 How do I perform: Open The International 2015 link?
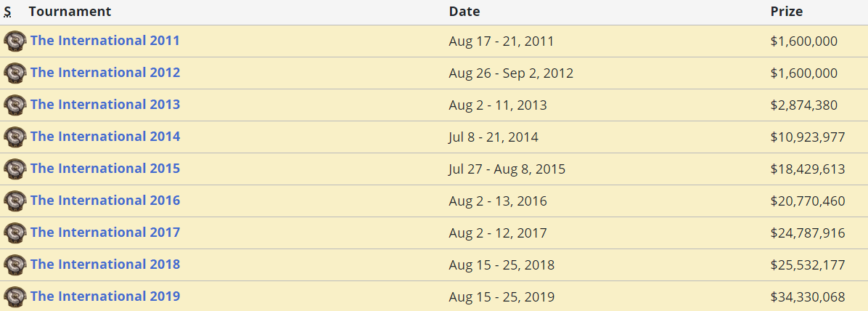[105, 168]
